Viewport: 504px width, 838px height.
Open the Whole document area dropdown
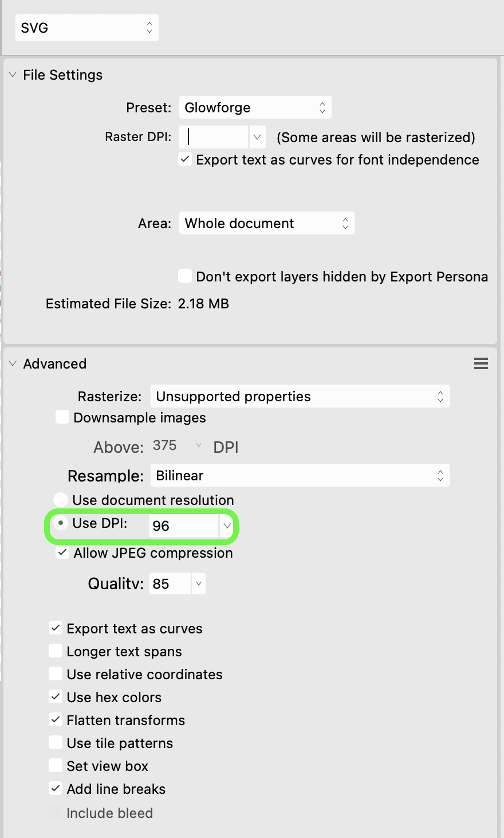pyautogui.click(x=266, y=224)
